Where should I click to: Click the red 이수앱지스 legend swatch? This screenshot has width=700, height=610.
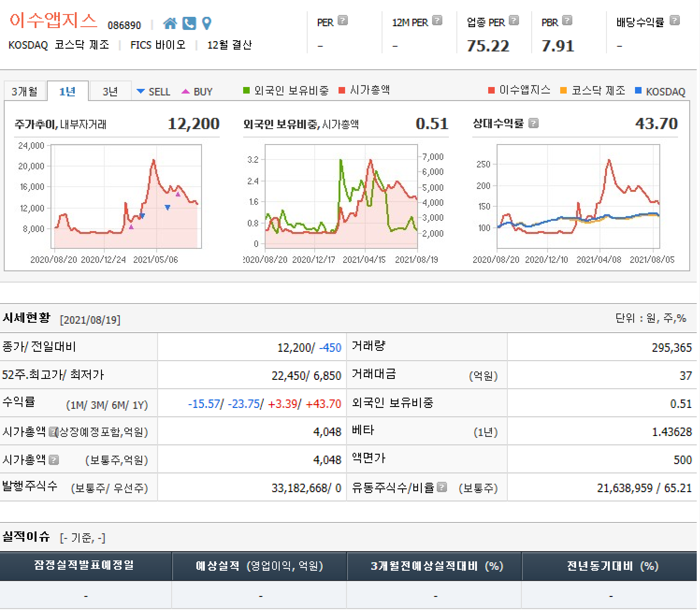coord(491,91)
